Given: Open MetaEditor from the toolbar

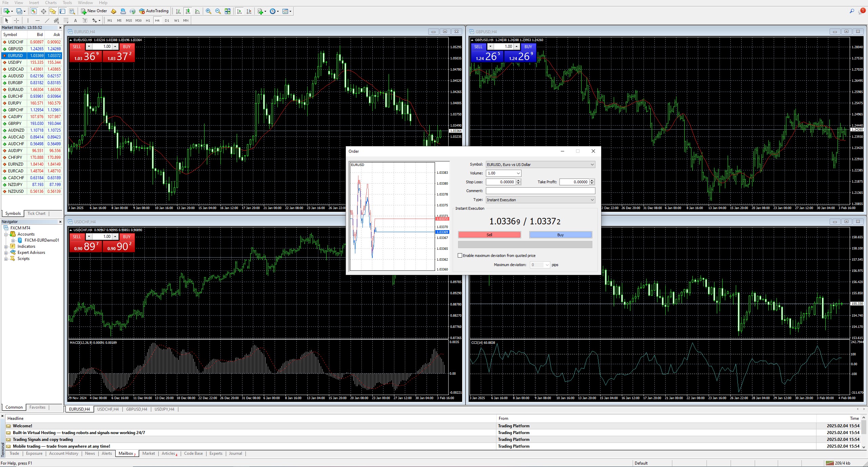Looking at the screenshot, I should tap(114, 11).
